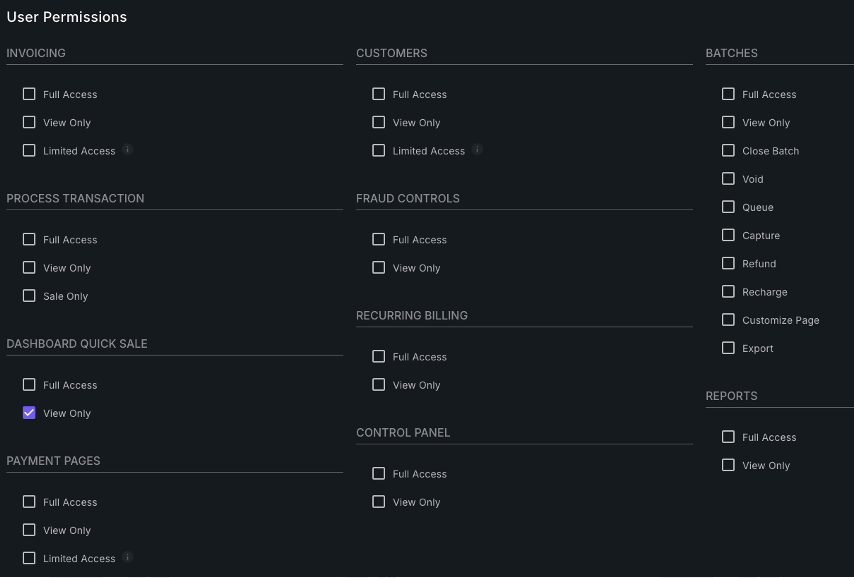Enable Full Access for Recurring Billing
This screenshot has height=578, width=854.
[378, 357]
